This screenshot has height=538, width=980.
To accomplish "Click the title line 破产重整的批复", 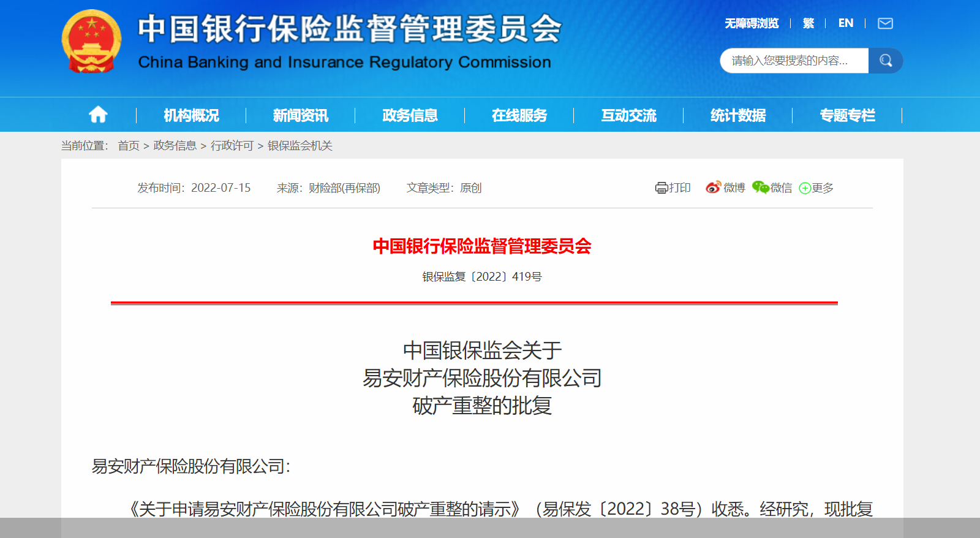I will [x=482, y=406].
